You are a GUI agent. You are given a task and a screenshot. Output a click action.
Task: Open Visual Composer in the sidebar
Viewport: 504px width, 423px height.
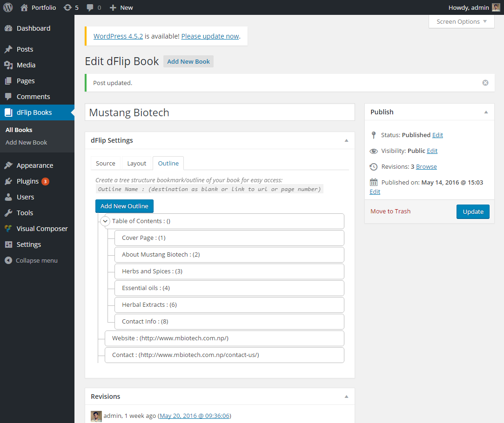click(x=42, y=229)
